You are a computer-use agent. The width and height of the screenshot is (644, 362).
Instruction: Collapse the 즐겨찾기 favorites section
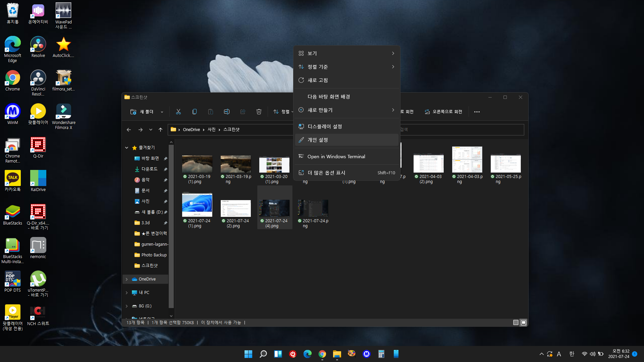[x=127, y=148]
